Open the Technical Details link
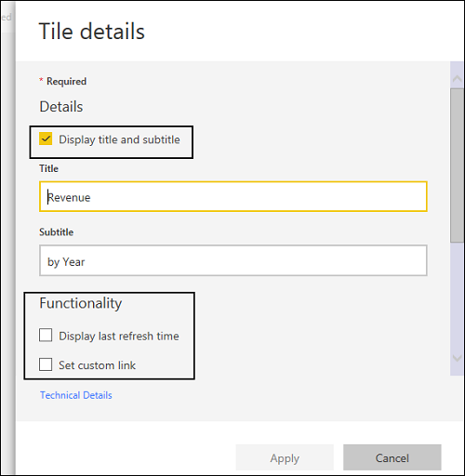Viewport: 465px width, 476px height. pos(76,395)
